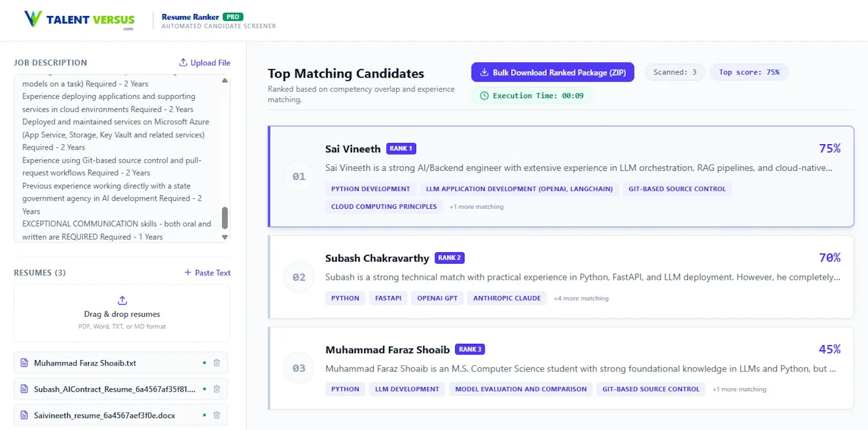
Task: Click the 01 rank number circle
Action: 299,176
